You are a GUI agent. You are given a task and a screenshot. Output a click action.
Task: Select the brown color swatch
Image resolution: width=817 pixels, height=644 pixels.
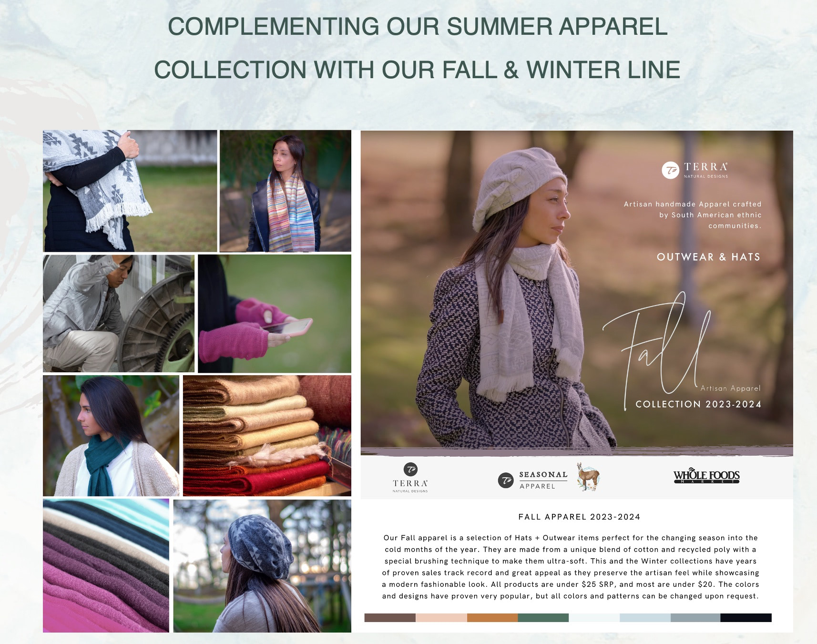(x=390, y=618)
